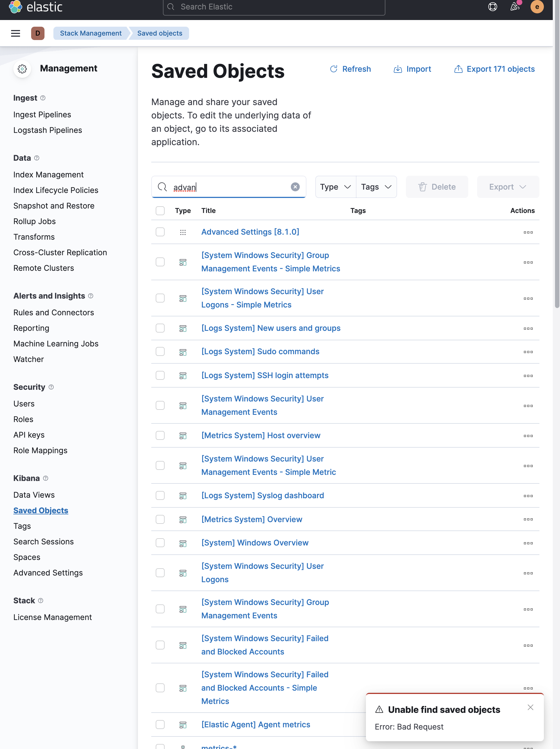This screenshot has width=560, height=749.
Task: Refresh the saved objects list
Action: click(350, 69)
